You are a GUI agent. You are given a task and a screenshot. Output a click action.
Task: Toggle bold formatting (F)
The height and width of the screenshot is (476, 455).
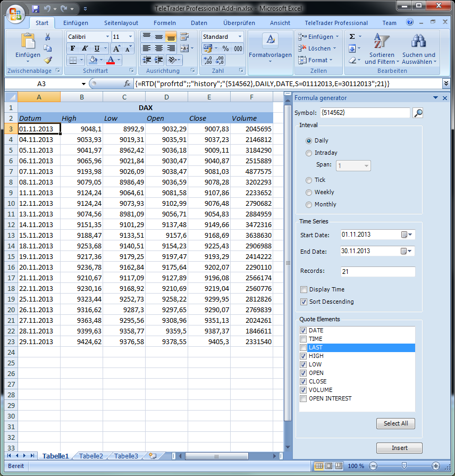(72, 48)
